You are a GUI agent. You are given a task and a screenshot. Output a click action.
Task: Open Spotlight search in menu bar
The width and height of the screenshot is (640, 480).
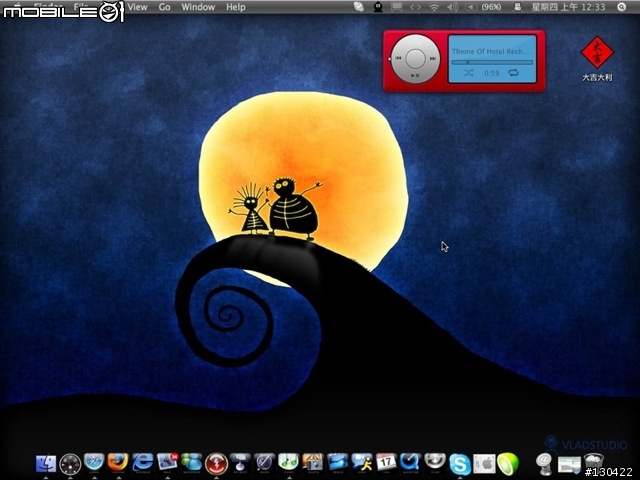[x=622, y=7]
